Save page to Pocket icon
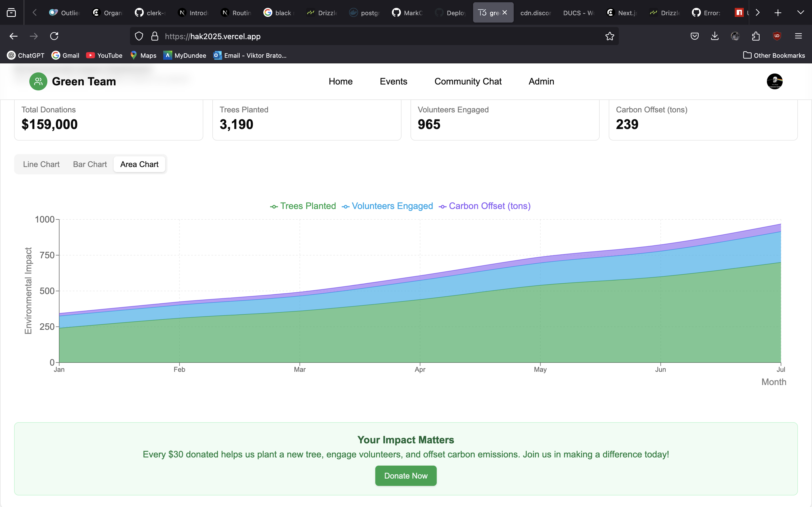 (694, 36)
